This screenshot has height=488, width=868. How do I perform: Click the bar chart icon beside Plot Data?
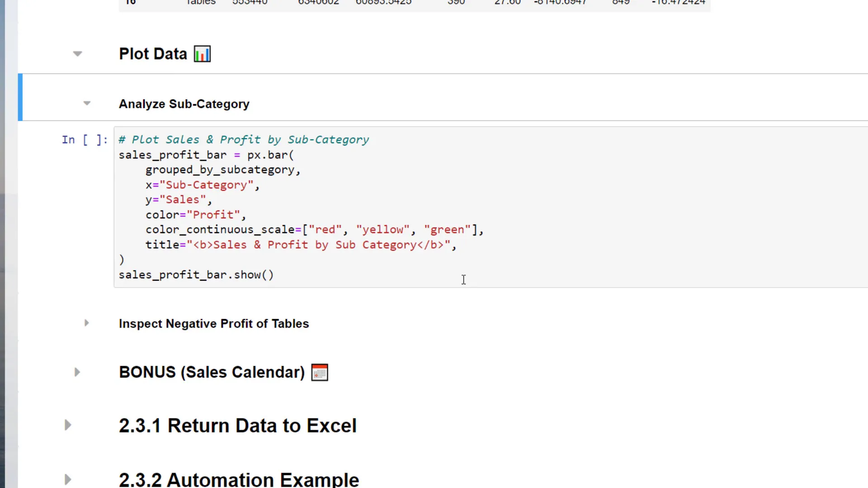click(x=202, y=54)
